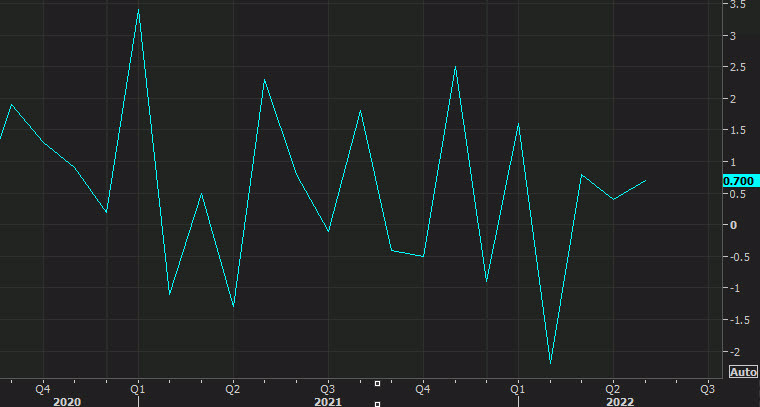The width and height of the screenshot is (760, 407).
Task: Click the 2.5 peak after Q4 2021
Action: click(455, 67)
